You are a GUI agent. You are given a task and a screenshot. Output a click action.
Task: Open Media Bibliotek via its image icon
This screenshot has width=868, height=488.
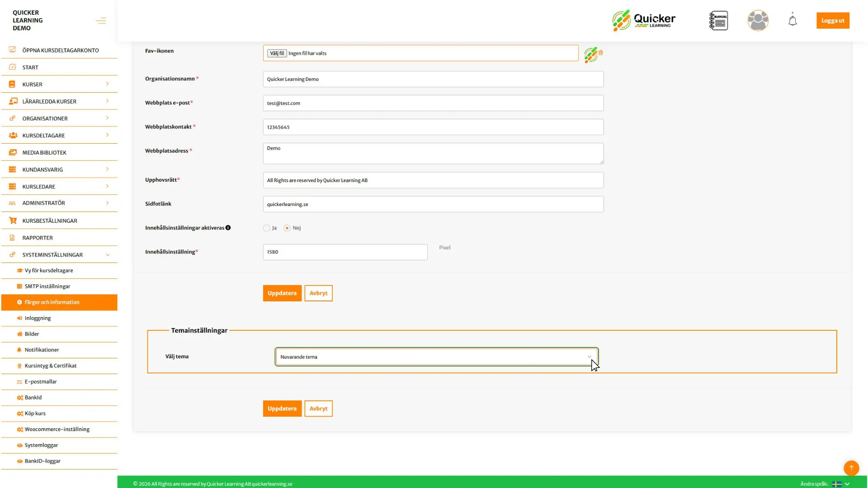[x=12, y=152]
